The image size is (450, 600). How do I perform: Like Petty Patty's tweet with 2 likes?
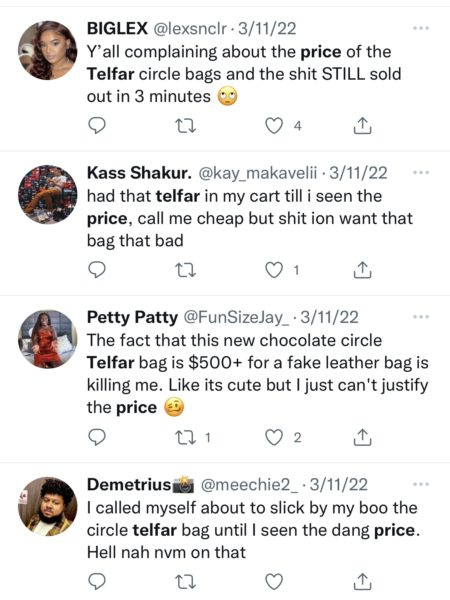coord(274,437)
